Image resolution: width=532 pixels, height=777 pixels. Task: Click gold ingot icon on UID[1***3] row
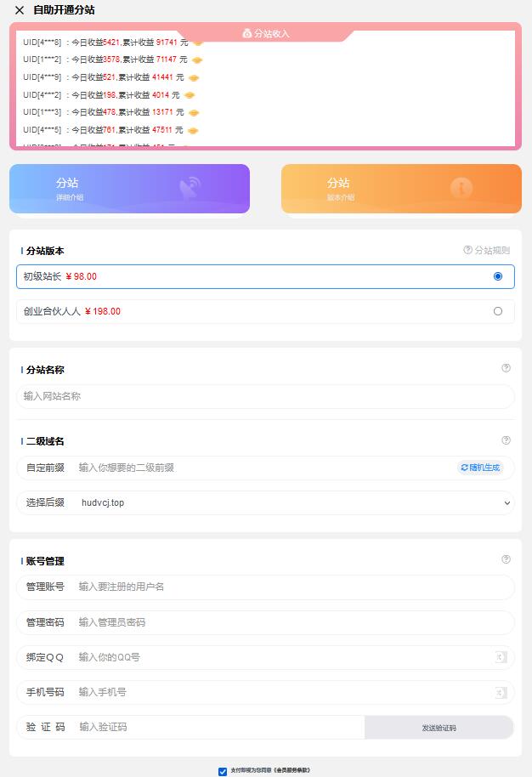click(194, 113)
